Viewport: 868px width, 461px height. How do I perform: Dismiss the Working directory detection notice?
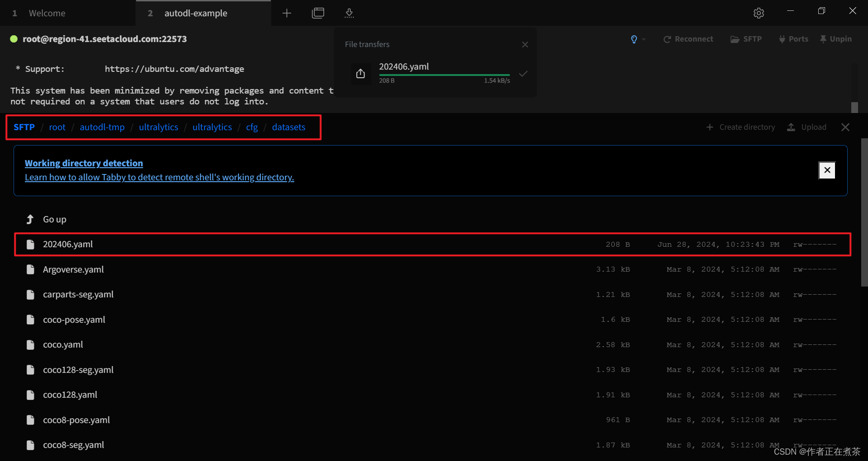[x=827, y=170]
